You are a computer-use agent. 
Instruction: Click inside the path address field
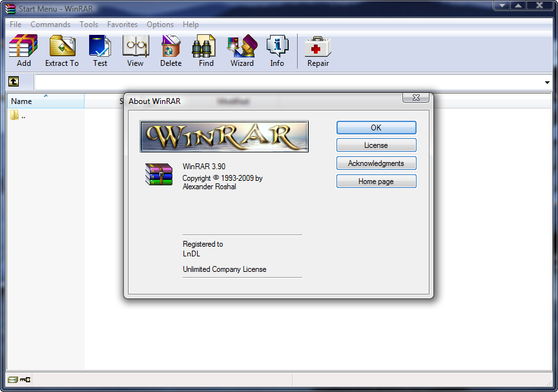pyautogui.click(x=288, y=83)
